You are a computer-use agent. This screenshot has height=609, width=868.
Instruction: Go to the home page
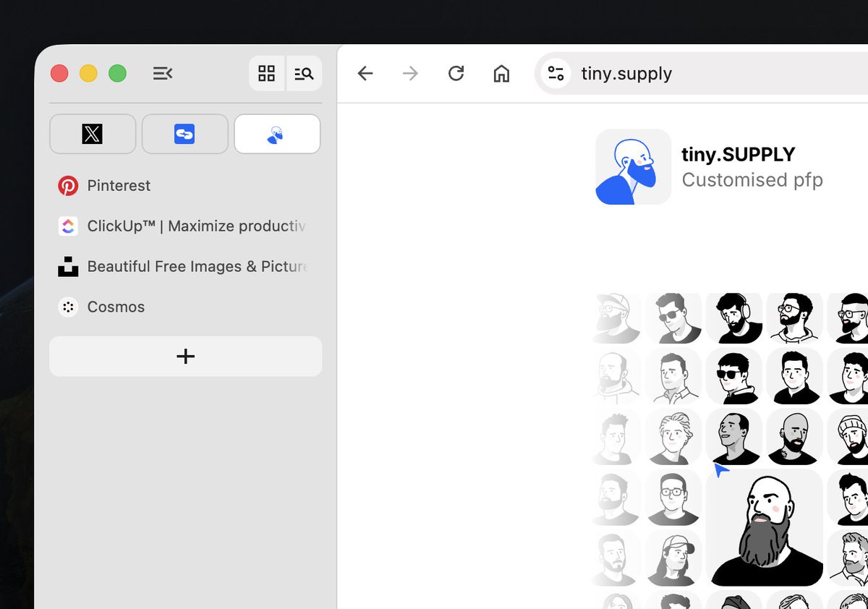pyautogui.click(x=501, y=73)
